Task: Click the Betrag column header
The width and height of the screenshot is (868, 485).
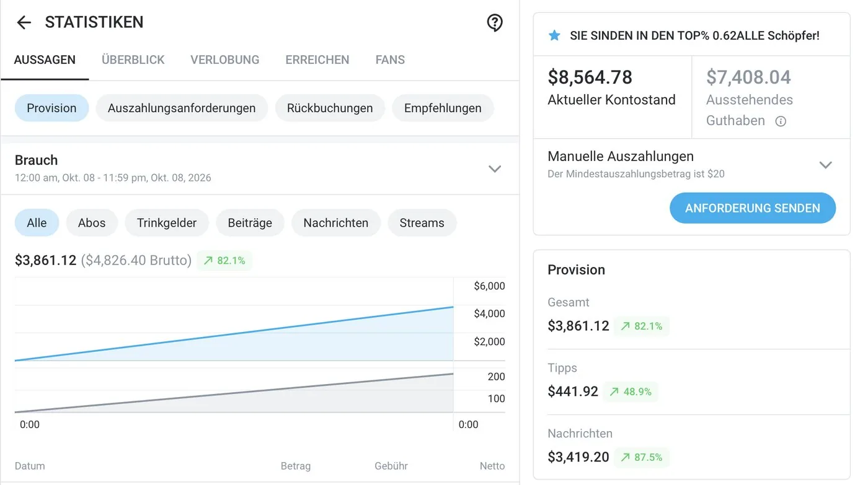Action: coord(296,466)
